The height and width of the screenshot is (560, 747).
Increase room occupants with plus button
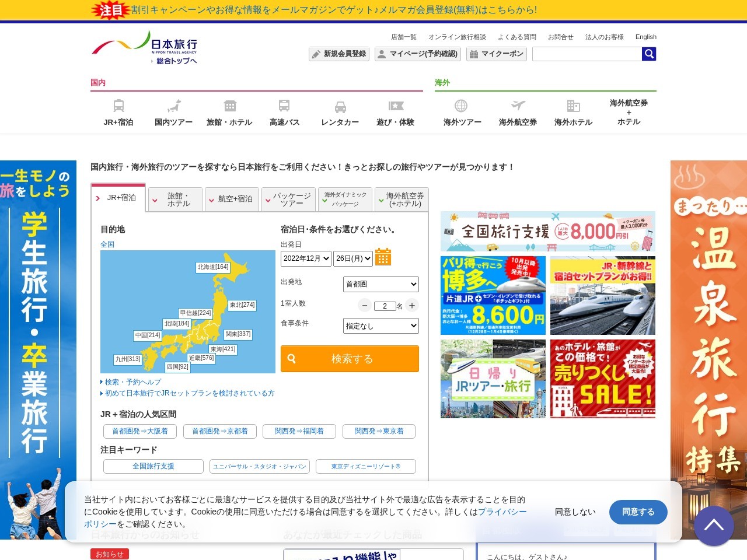[x=412, y=306]
